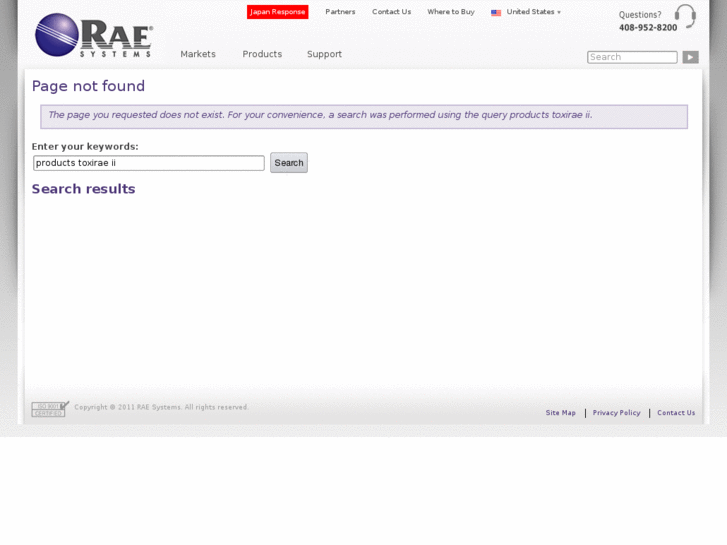Click the United States flag icon

tap(496, 13)
